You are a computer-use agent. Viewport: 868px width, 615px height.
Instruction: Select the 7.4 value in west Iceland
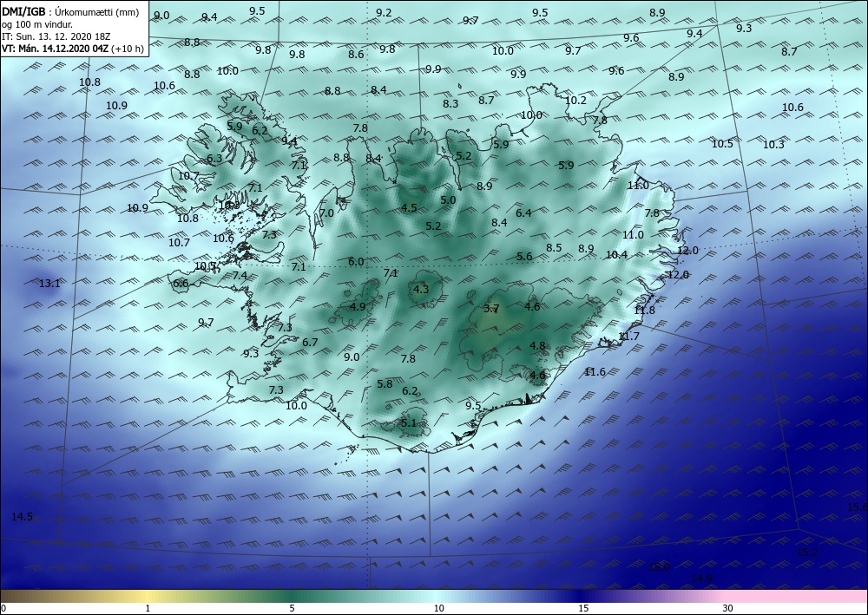[240, 275]
